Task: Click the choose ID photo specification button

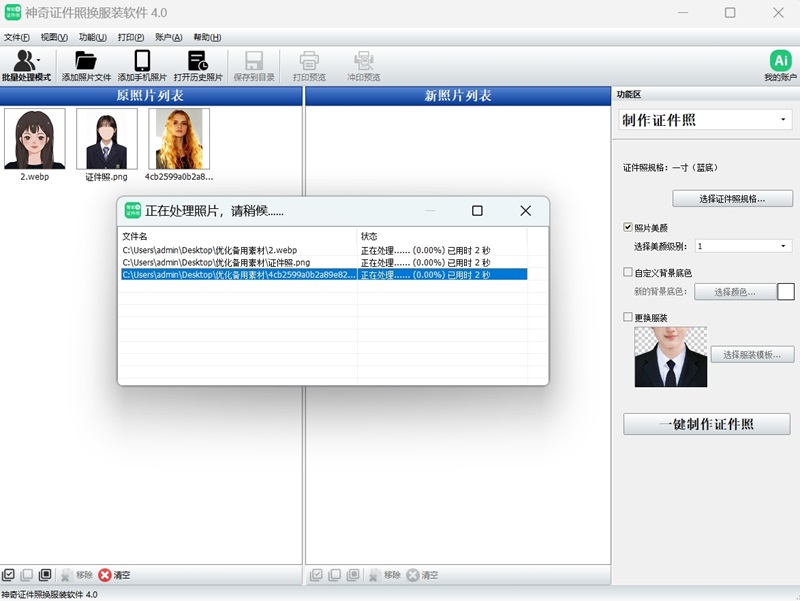Action: pos(732,198)
